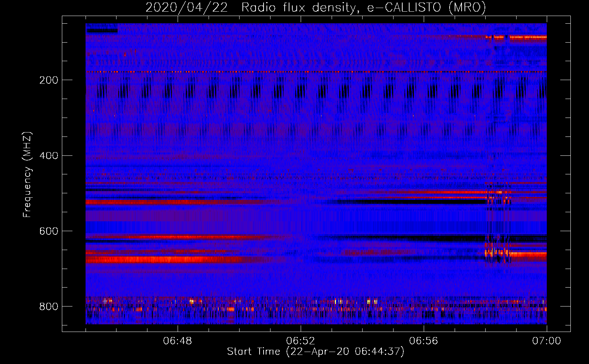The image size is (589, 364).
Task: Click the 'Start Time (22-Apr-20 06:44:37)' label
Action: point(316,351)
